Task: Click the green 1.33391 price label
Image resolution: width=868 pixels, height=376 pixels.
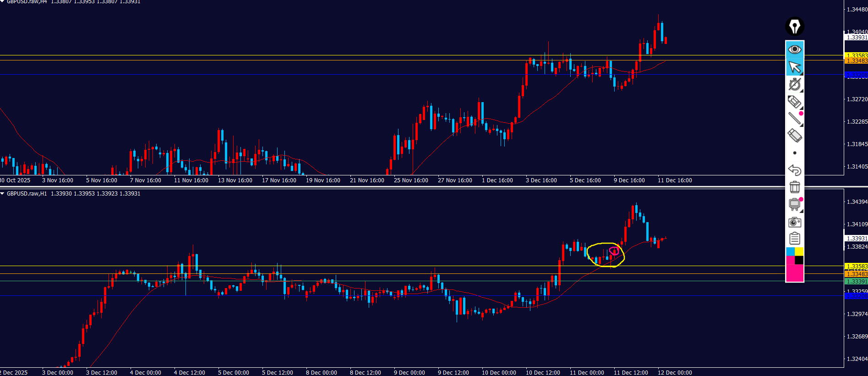Action: [856, 282]
